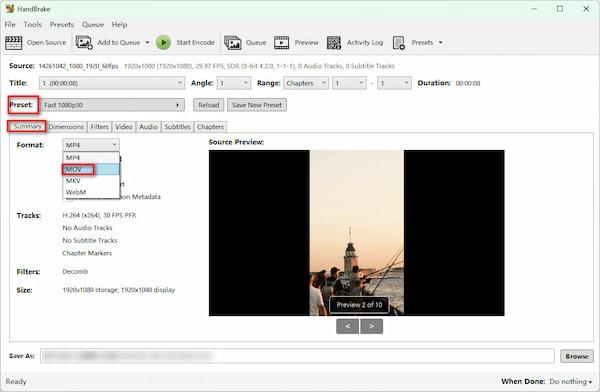This screenshot has width=600, height=392.
Task: Click the Open Source label
Action: [x=46, y=42]
